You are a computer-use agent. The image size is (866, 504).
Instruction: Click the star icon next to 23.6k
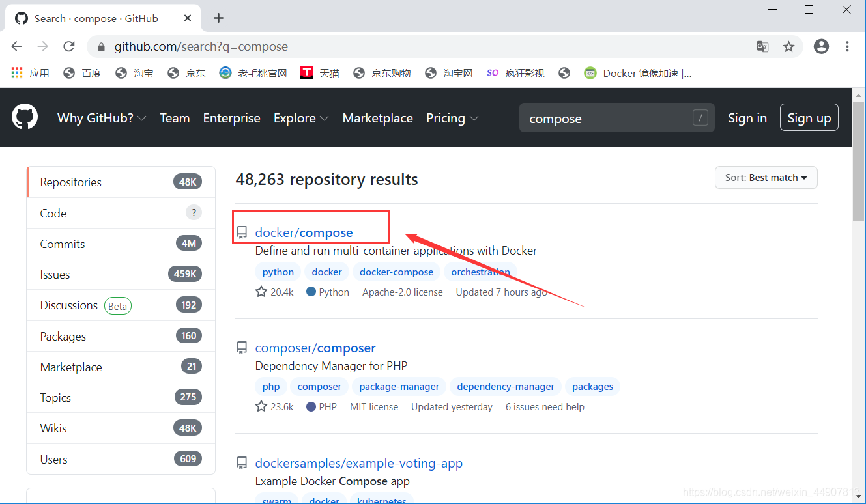pyautogui.click(x=261, y=406)
